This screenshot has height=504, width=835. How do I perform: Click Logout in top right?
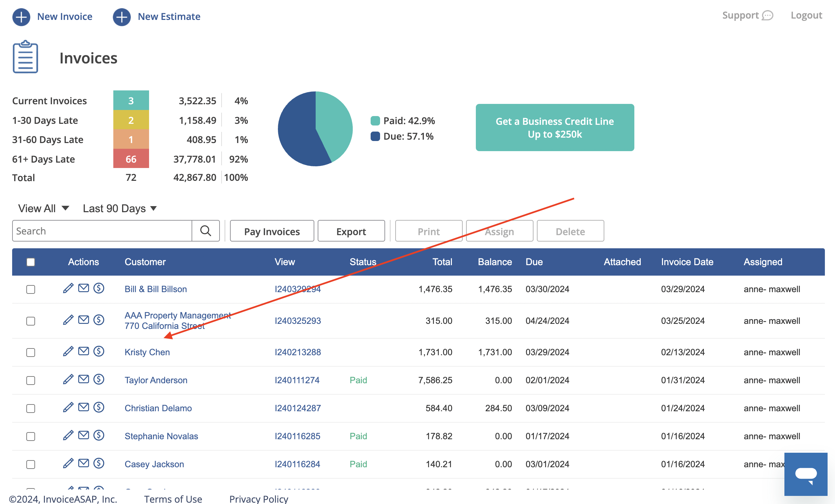pos(806,15)
